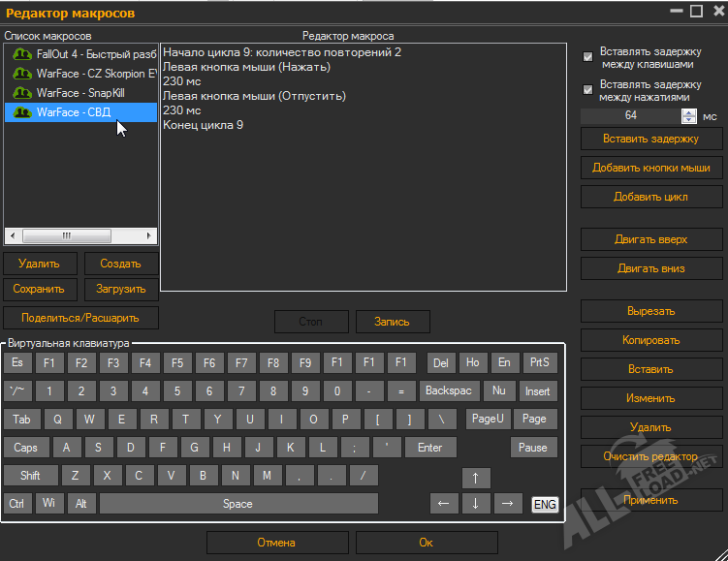Increase the delay value with stepper arrows
Screen dimensions: 728x561
pyautogui.click(x=689, y=111)
